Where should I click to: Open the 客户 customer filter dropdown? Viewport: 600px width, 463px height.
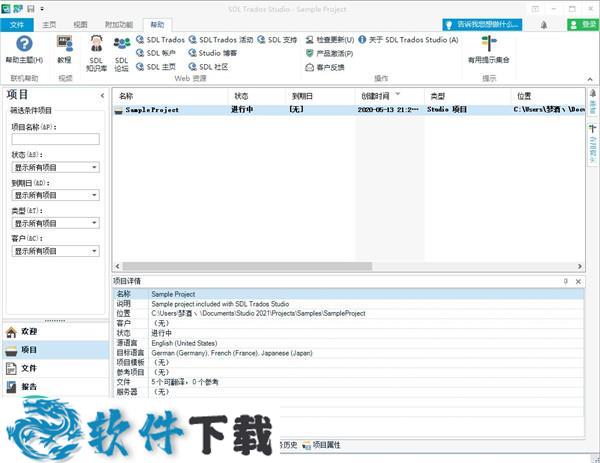pos(55,251)
